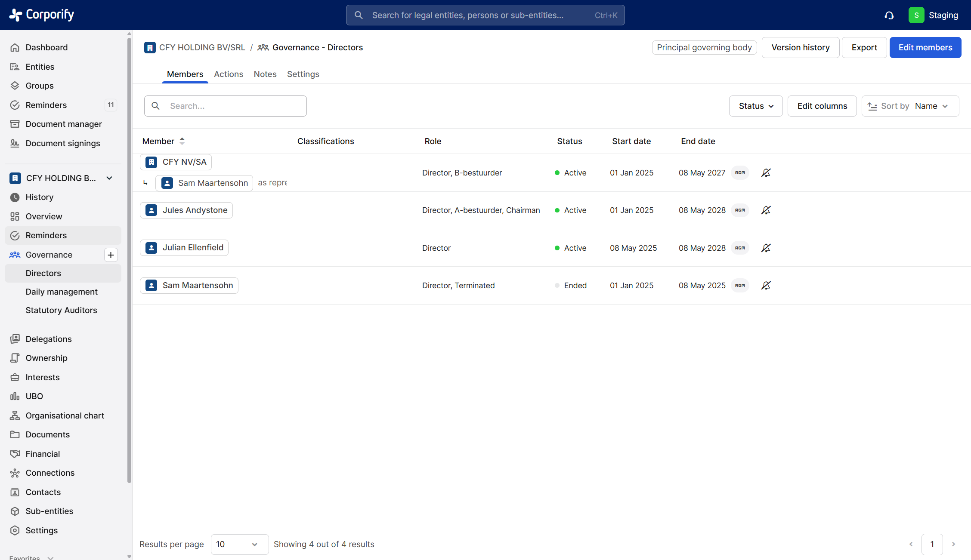Open Version history

click(x=800, y=48)
